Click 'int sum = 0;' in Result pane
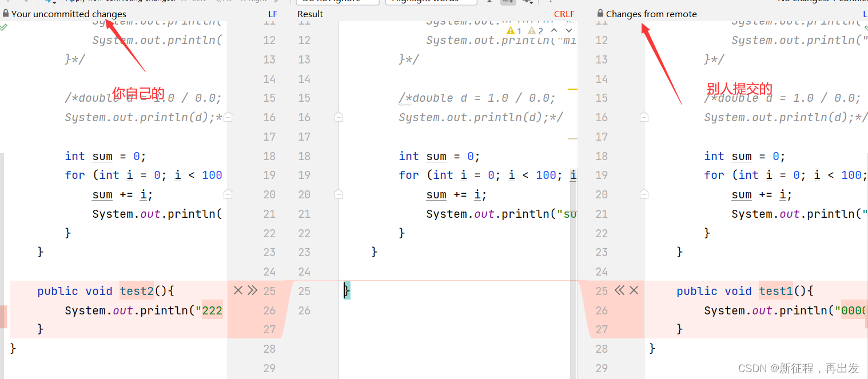 pos(439,156)
